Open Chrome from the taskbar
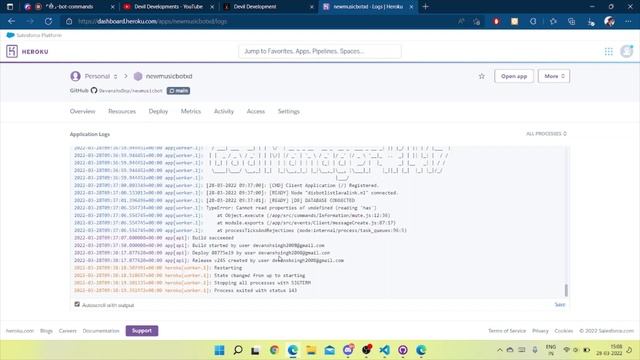Image resolution: width=640 pixels, height=360 pixels. [x=274, y=350]
